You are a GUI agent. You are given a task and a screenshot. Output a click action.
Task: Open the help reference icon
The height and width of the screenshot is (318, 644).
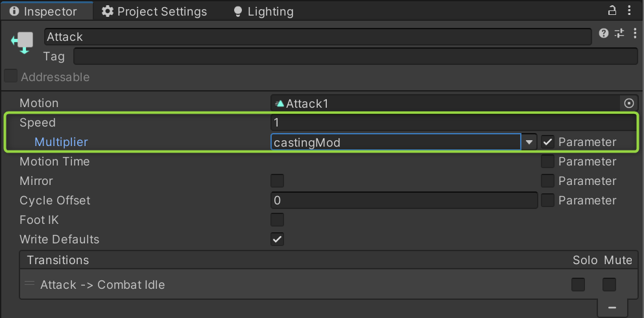(x=604, y=34)
